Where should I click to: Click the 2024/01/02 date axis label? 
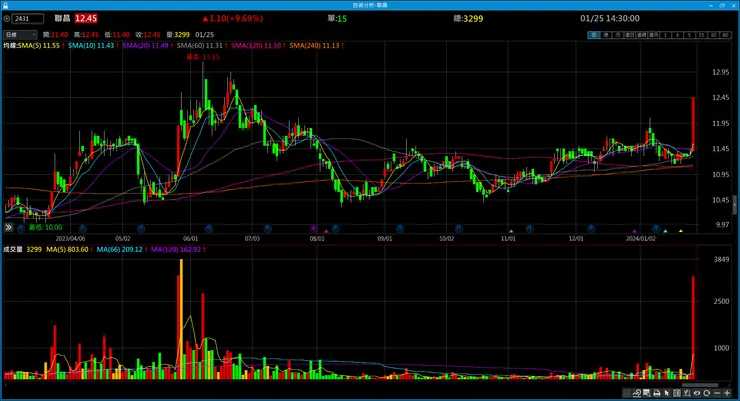[640, 239]
